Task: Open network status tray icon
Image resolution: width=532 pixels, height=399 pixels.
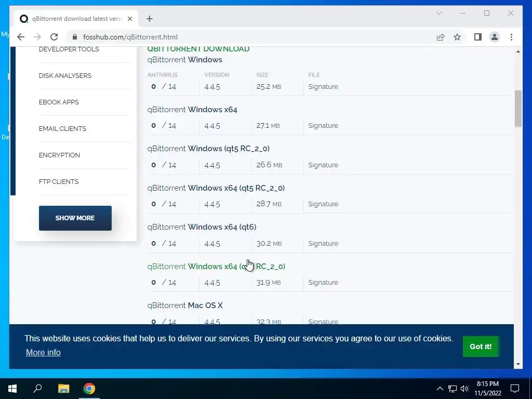Action: point(453,389)
